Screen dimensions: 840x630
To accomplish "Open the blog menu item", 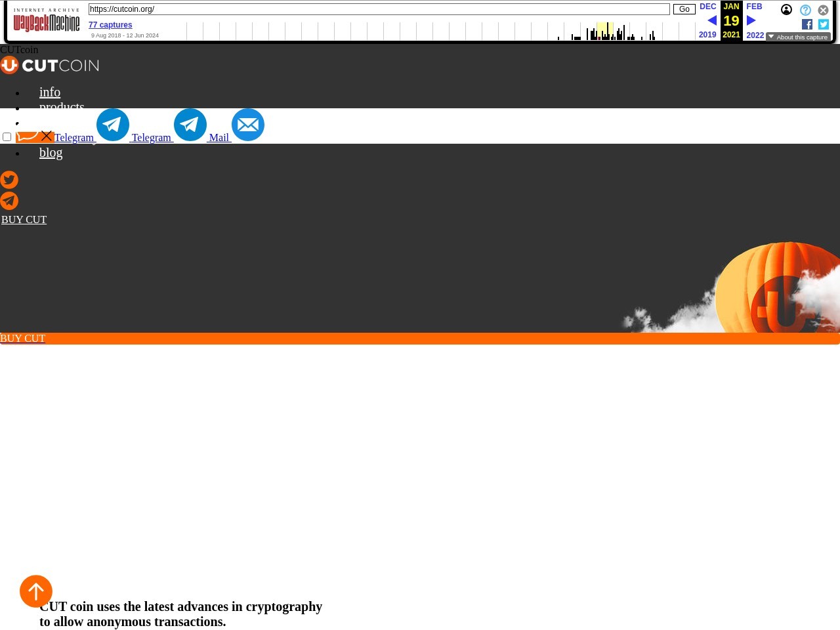I will (x=51, y=152).
